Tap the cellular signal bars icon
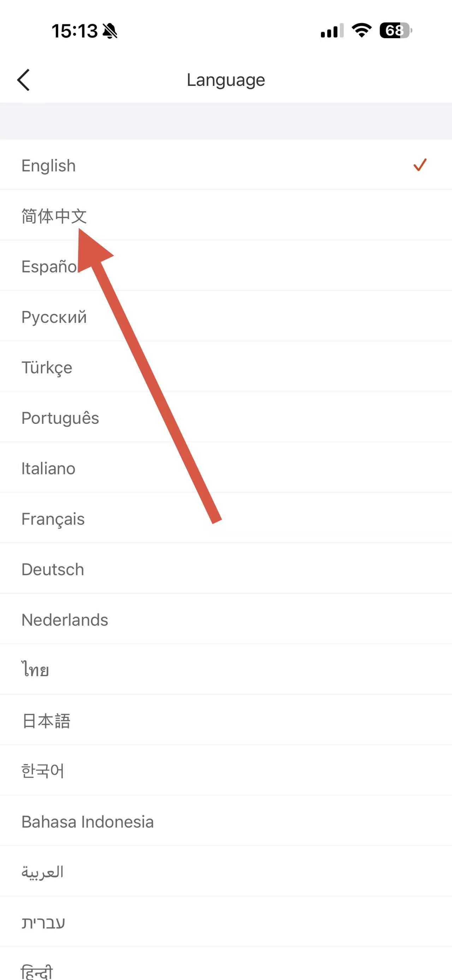The image size is (452, 980). (332, 31)
